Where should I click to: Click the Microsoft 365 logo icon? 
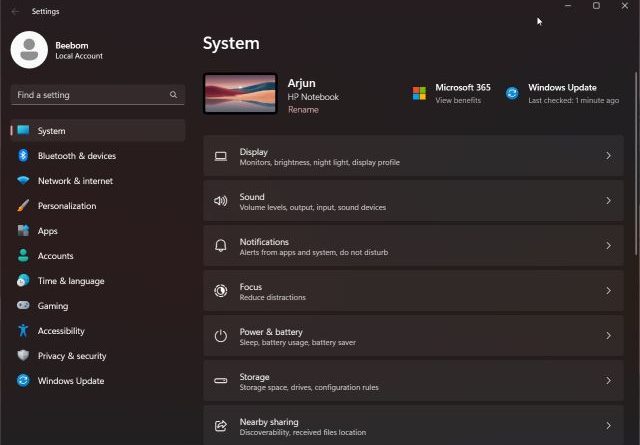[419, 93]
